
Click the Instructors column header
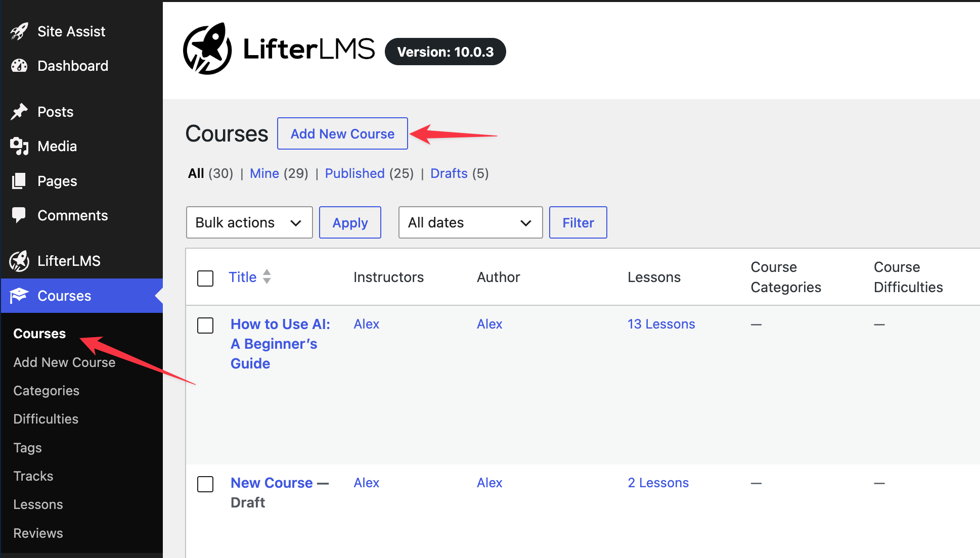(388, 277)
